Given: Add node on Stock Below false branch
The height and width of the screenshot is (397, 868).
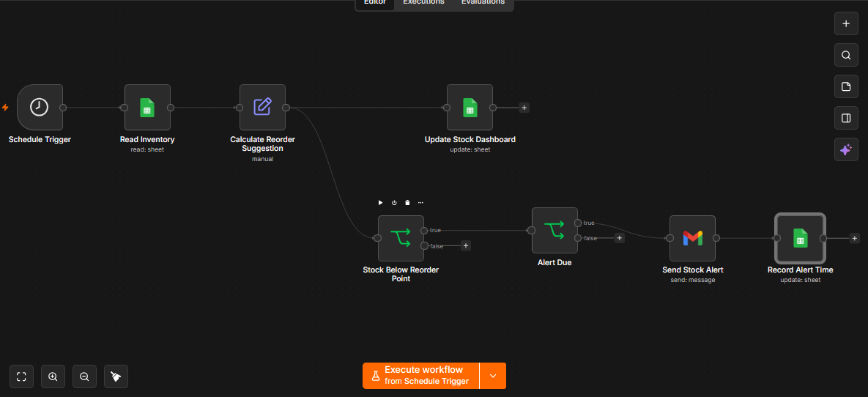Looking at the screenshot, I should pyautogui.click(x=466, y=245).
